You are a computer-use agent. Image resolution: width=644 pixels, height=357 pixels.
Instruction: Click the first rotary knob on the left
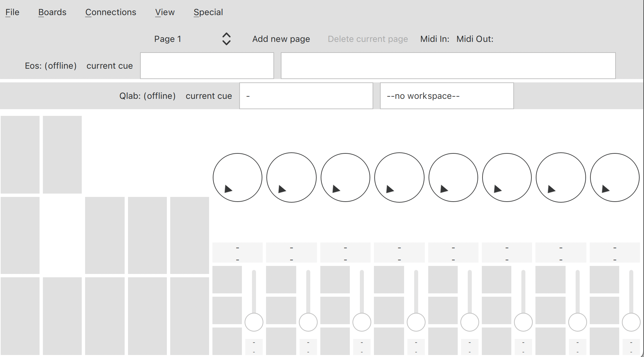coord(237,177)
